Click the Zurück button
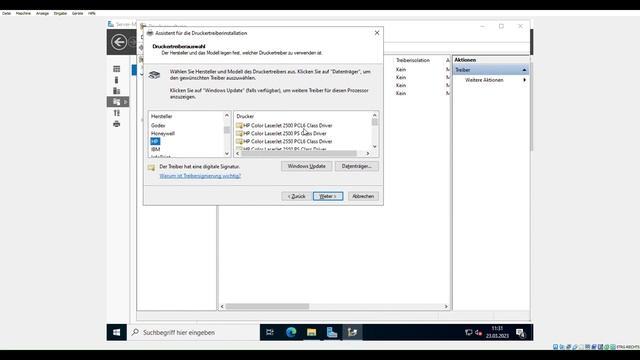This screenshot has height=360, width=640. pyautogui.click(x=297, y=196)
